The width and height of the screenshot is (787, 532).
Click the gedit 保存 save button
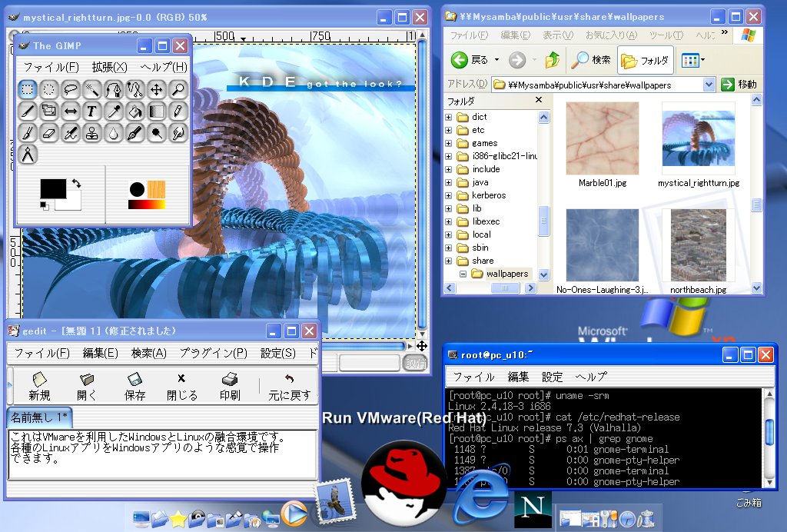134,387
